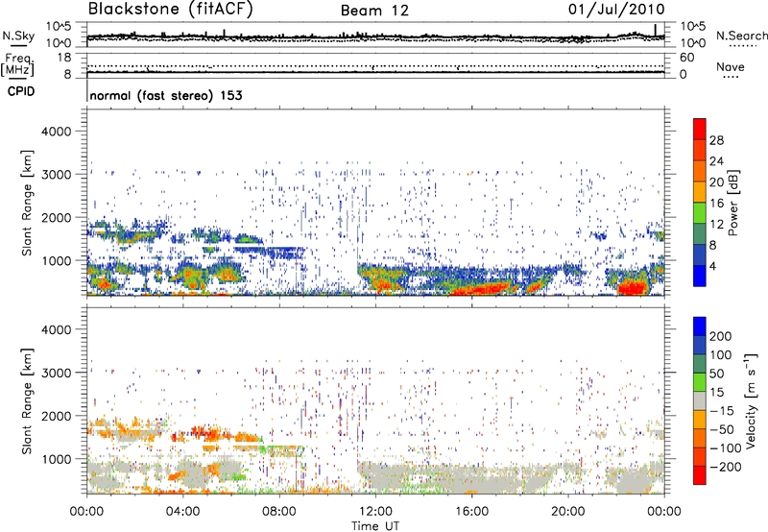
Task: Click the "Time UT" axis title
Action: click(x=375, y=526)
